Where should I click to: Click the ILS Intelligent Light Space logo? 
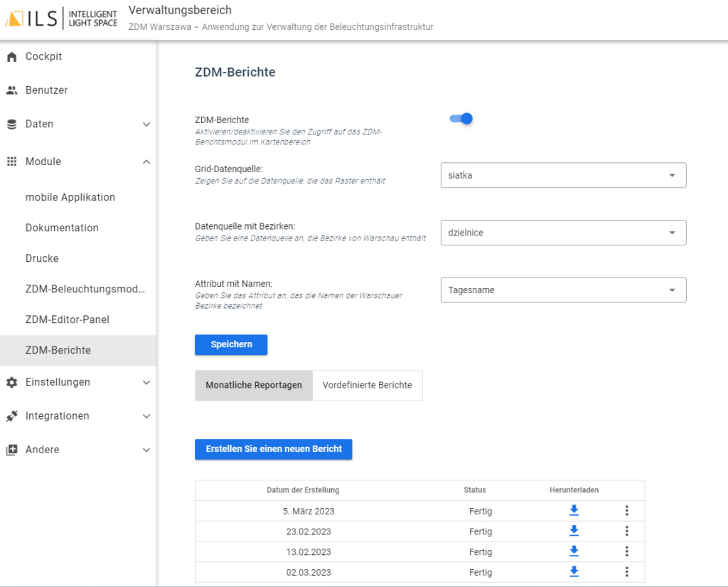click(x=61, y=18)
